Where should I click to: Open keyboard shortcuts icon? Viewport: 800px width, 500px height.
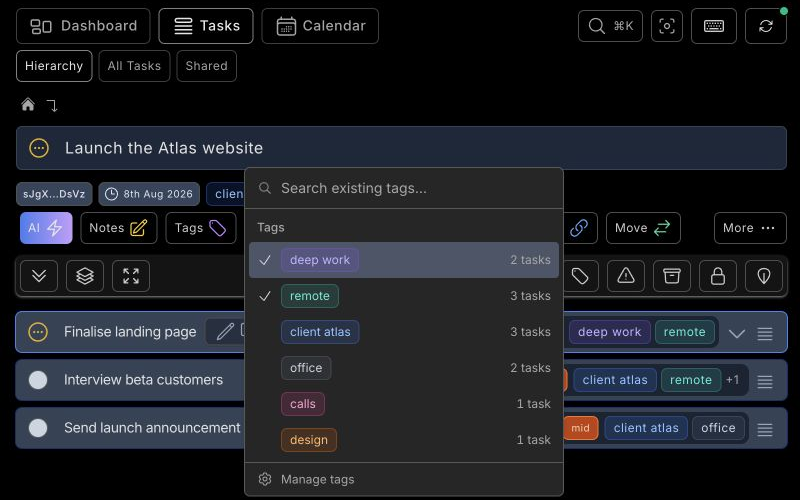pos(714,26)
